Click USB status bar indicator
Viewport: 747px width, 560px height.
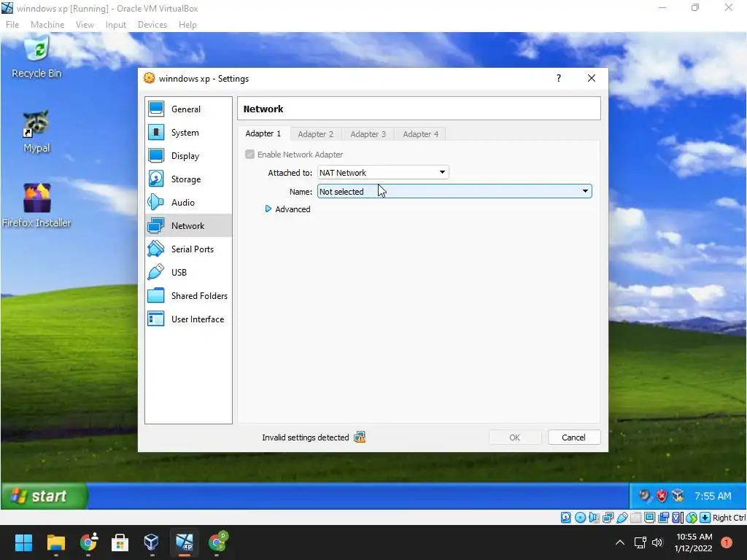point(622,518)
